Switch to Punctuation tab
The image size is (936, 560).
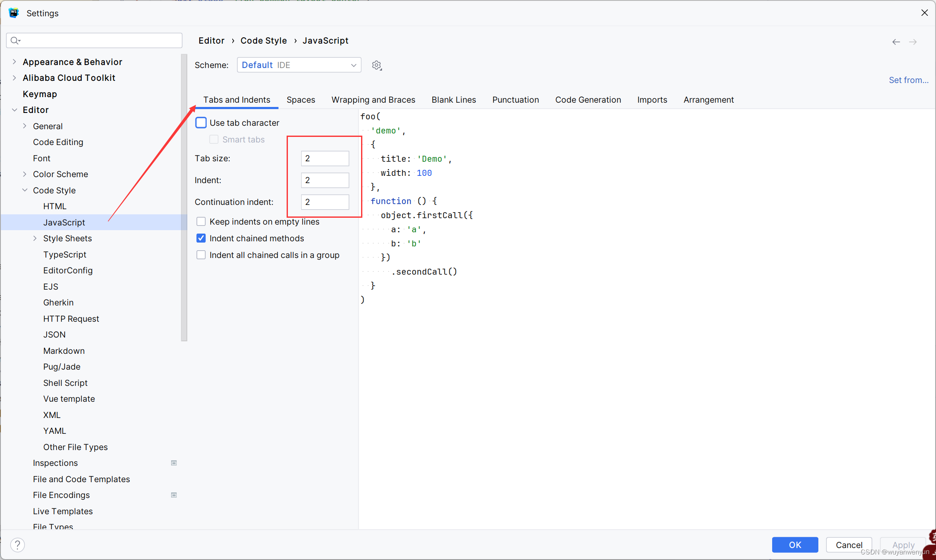click(515, 100)
